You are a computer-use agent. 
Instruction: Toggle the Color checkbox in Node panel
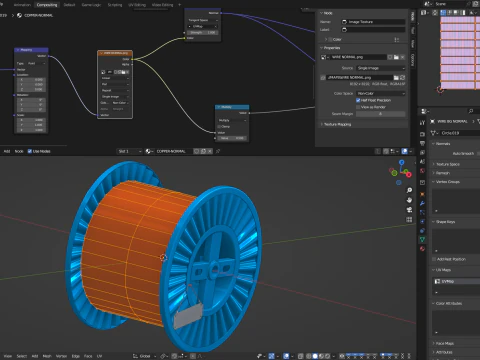click(331, 39)
